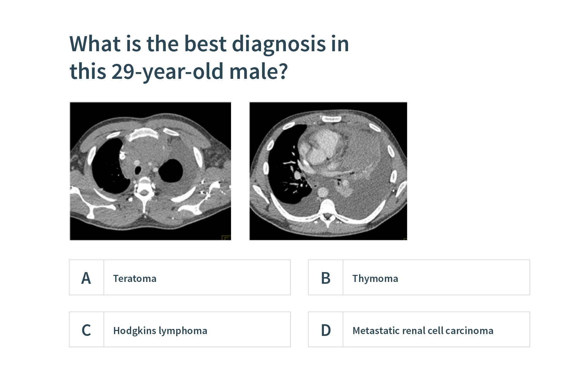The height and width of the screenshot is (381, 588).
Task: Open the left chest CT image
Action: coord(150,171)
